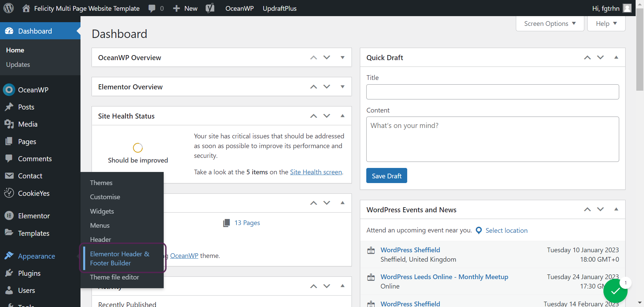The height and width of the screenshot is (307, 644).
Task: Click the Save Draft button
Action: click(387, 176)
